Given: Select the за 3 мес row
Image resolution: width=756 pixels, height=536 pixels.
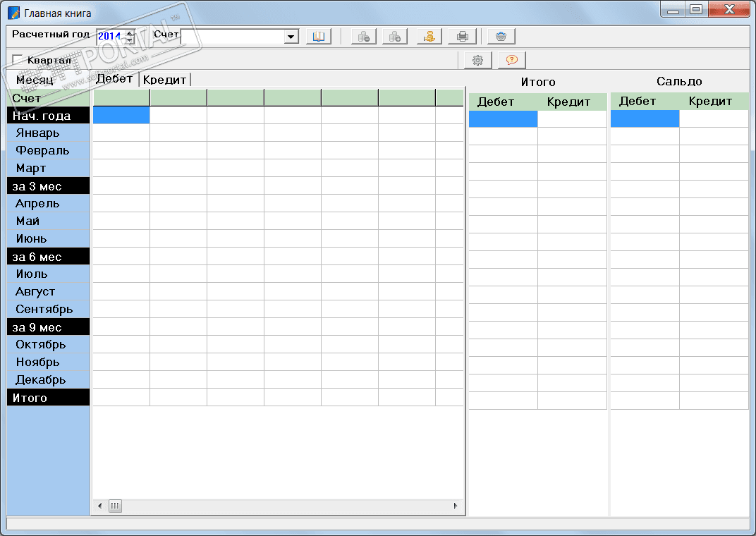Looking at the screenshot, I should (x=48, y=186).
